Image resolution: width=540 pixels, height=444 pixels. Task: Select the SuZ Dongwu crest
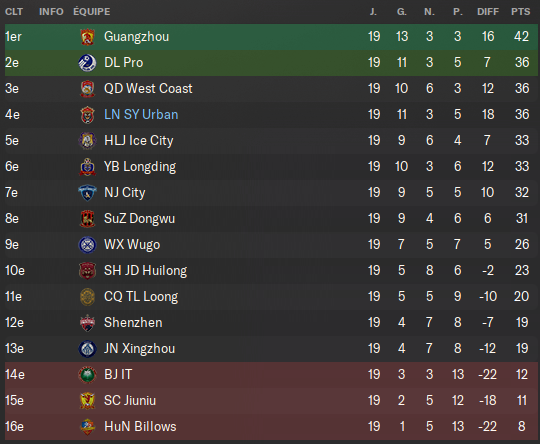87,219
